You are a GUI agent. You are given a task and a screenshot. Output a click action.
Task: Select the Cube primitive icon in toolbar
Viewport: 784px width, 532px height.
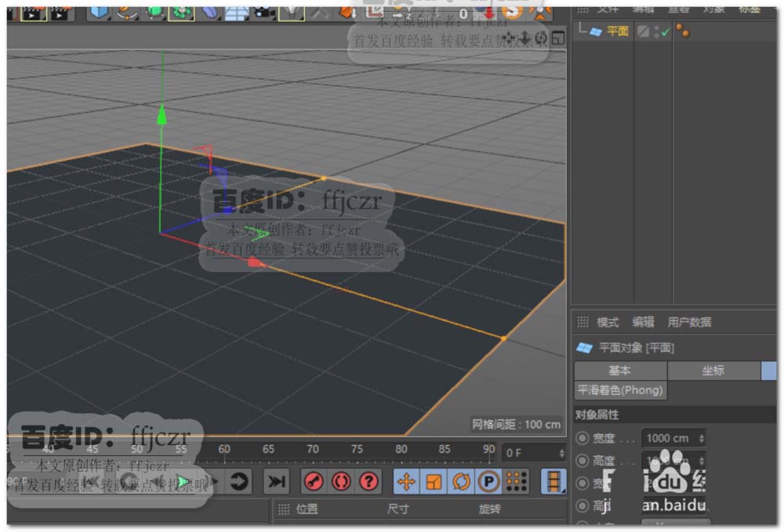click(x=100, y=10)
